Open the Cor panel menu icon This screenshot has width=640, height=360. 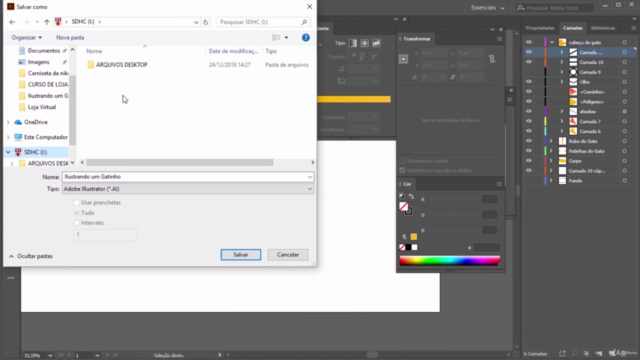499,184
